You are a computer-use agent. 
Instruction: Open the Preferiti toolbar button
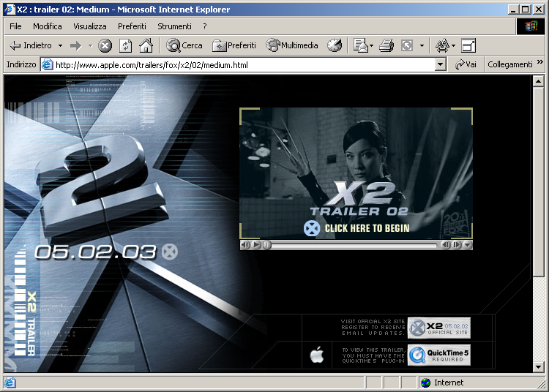(x=234, y=45)
